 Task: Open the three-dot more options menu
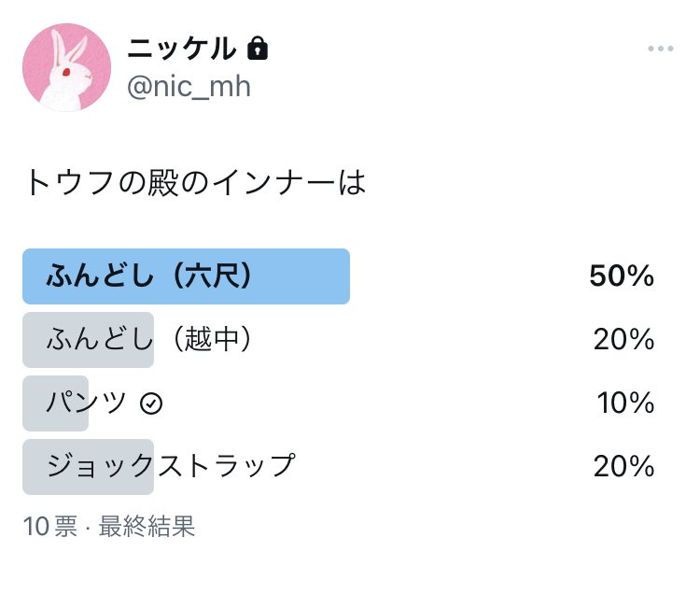coord(660,49)
